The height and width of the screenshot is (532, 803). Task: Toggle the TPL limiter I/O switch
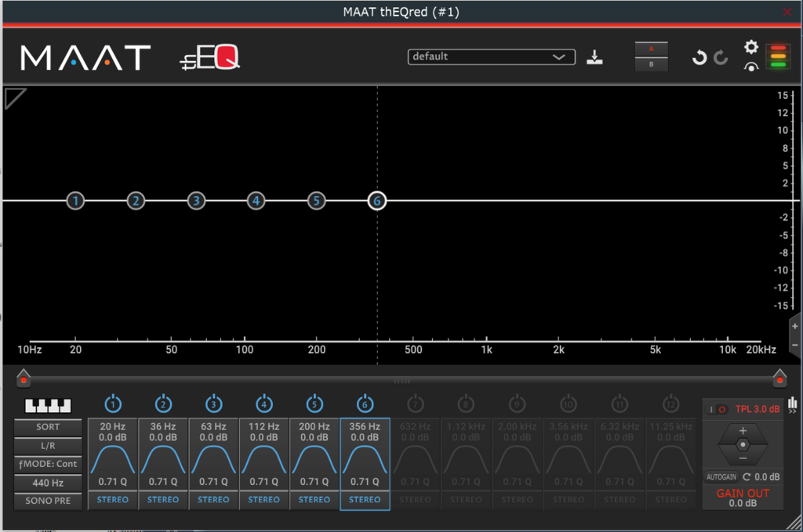tap(717, 409)
